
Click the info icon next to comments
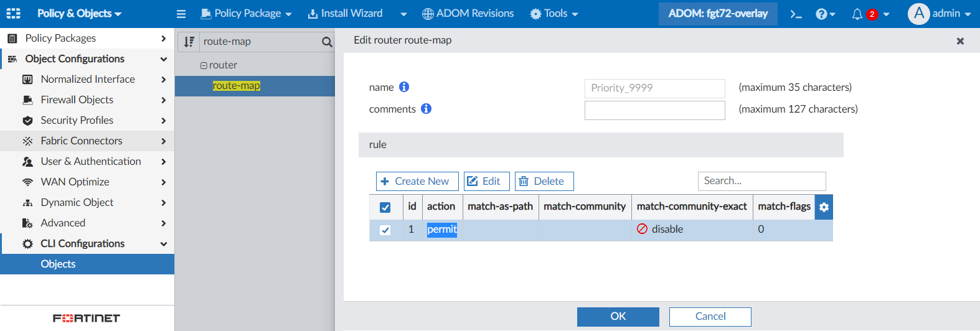point(426,109)
